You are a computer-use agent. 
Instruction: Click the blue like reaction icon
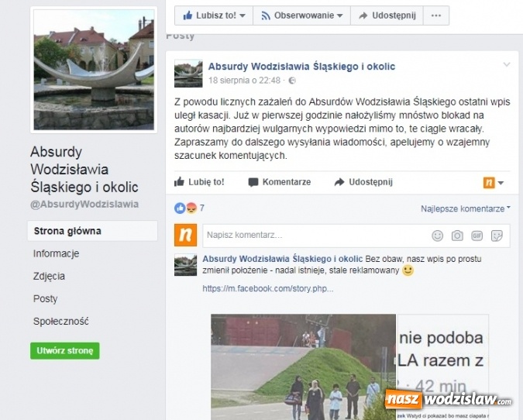click(x=180, y=208)
